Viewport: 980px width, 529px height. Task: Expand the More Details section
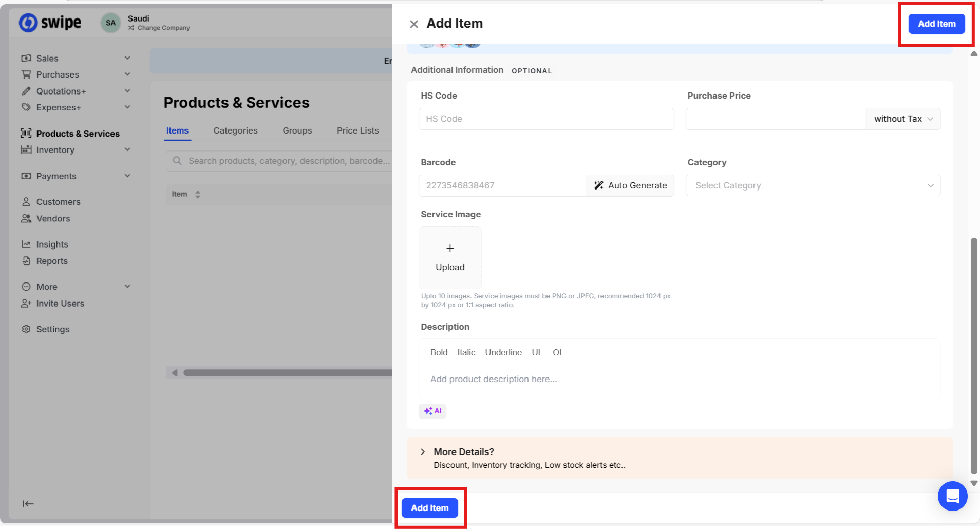pyautogui.click(x=423, y=452)
